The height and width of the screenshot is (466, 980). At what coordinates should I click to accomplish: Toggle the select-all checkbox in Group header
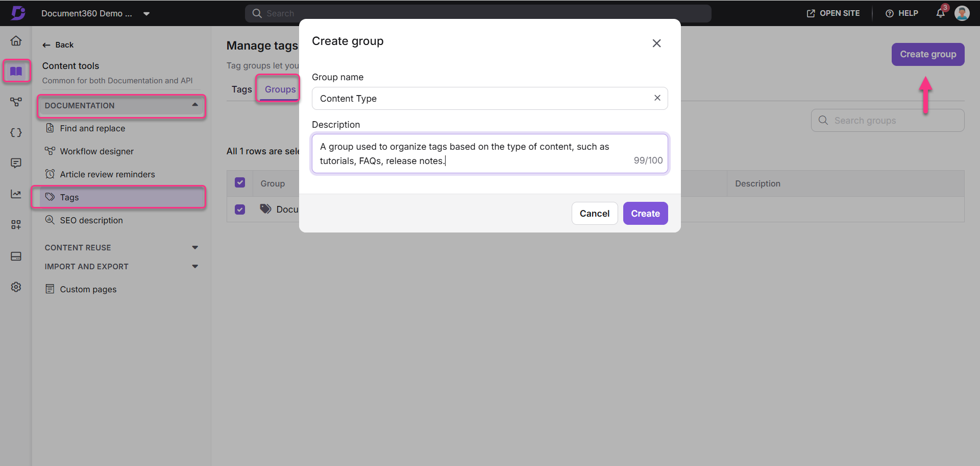pyautogui.click(x=240, y=183)
